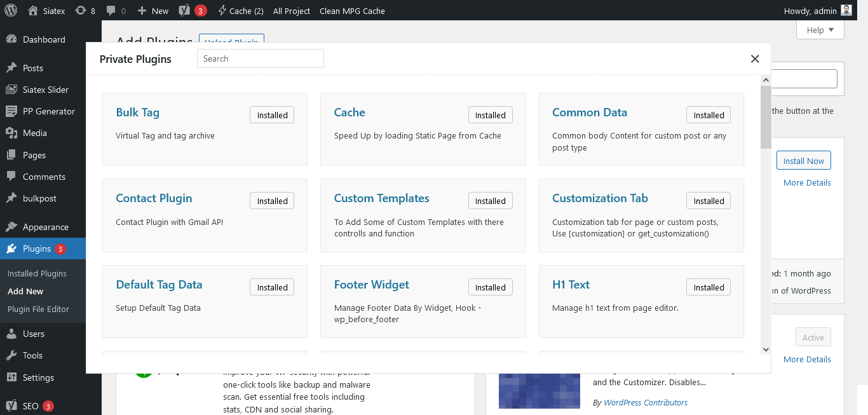This screenshot has width=868, height=415.
Task: Open the WordPress logo menu
Action: (10, 10)
